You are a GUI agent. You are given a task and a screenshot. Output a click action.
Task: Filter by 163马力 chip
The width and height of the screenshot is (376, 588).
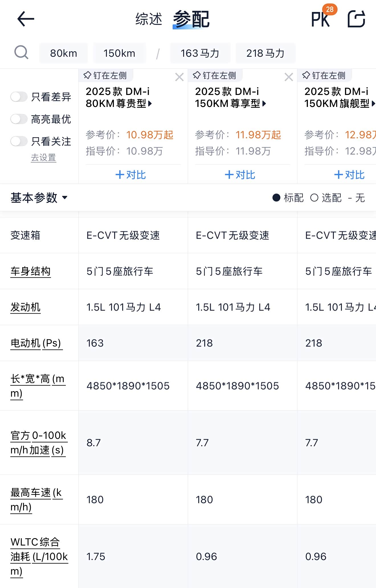click(x=200, y=53)
